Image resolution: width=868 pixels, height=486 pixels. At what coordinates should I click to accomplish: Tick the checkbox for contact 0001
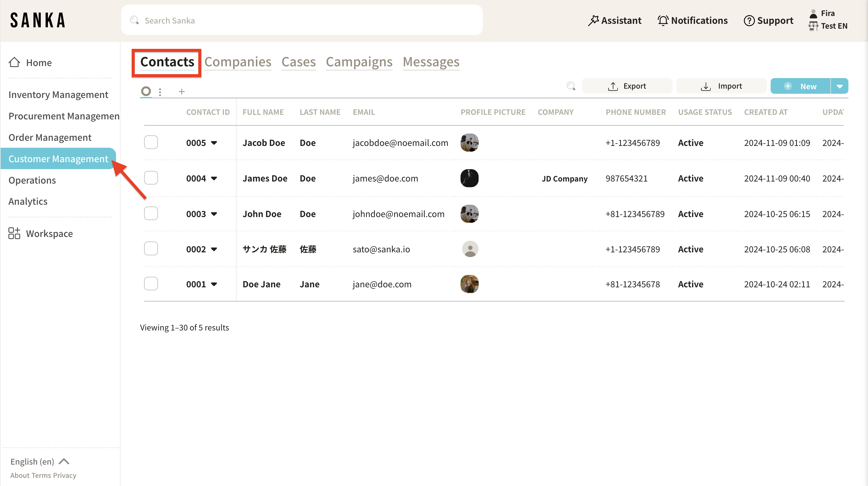coord(151,284)
